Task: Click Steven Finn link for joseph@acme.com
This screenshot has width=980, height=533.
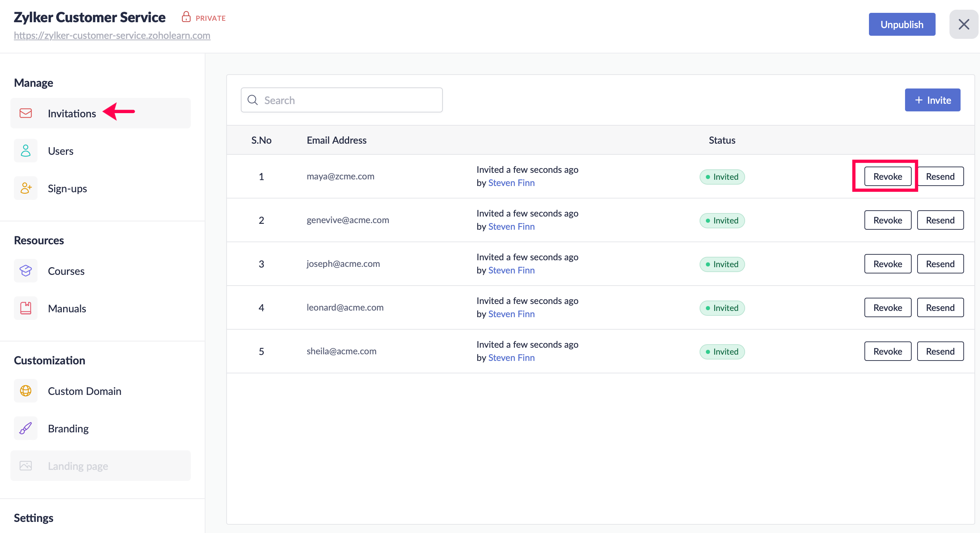Action: point(511,270)
